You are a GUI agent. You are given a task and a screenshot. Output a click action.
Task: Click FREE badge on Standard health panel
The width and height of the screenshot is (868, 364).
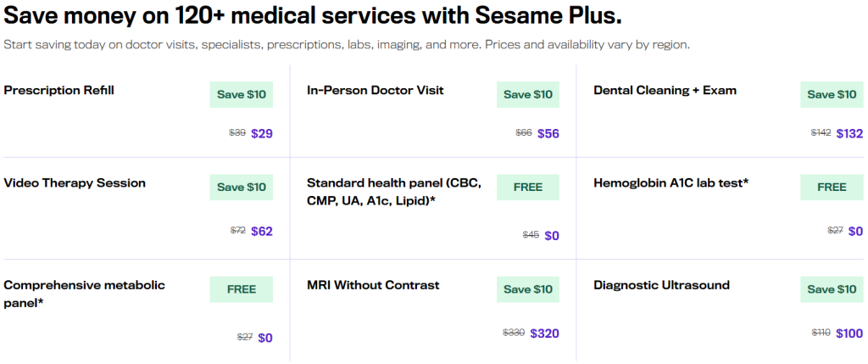pyautogui.click(x=528, y=188)
